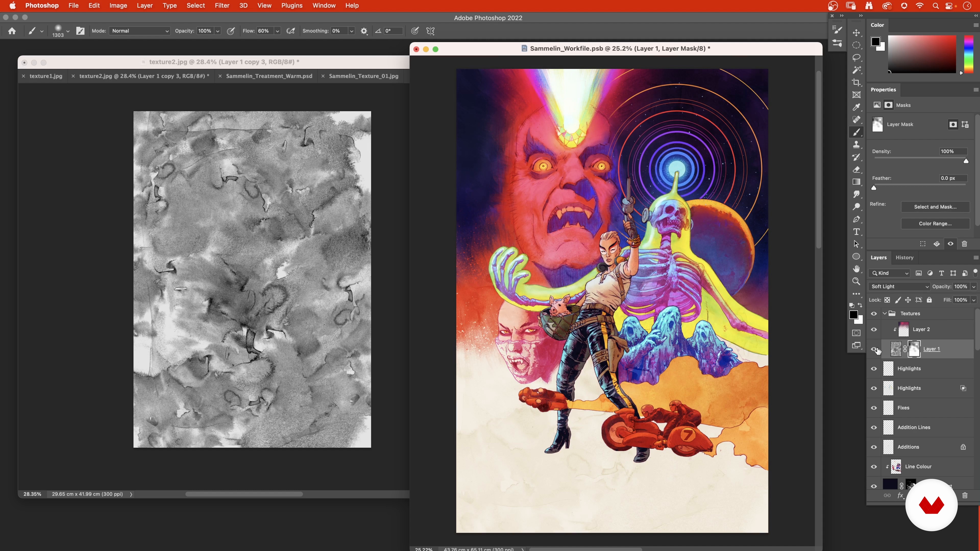Click Add vector mask icon in Properties
The width and height of the screenshot is (980, 551).
click(x=965, y=124)
